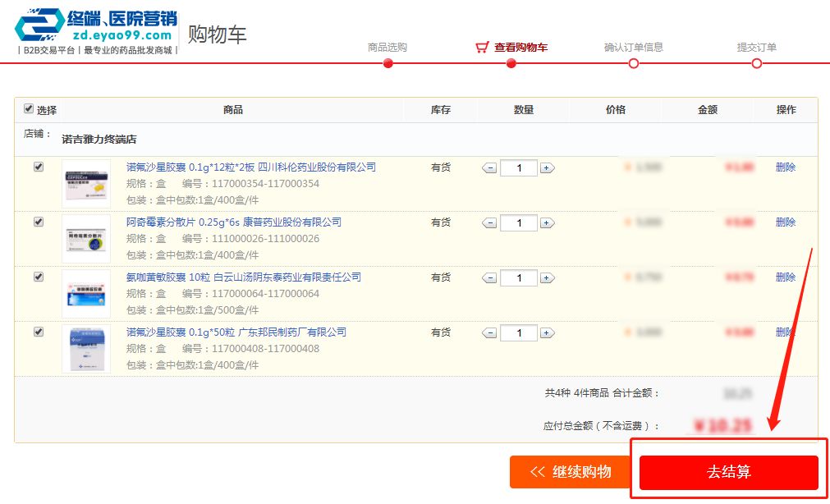Select the 确认订单信息 step
830x504 pixels.
pos(634,48)
